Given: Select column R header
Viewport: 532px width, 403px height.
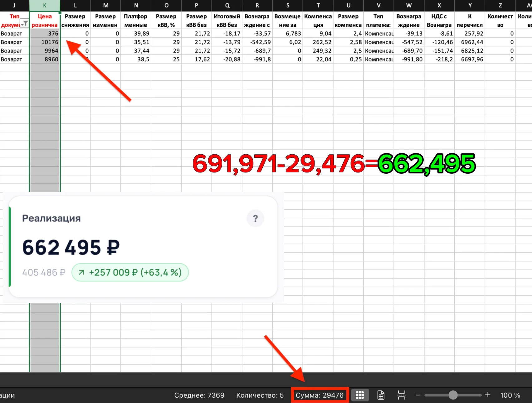Looking at the screenshot, I should [257, 5].
